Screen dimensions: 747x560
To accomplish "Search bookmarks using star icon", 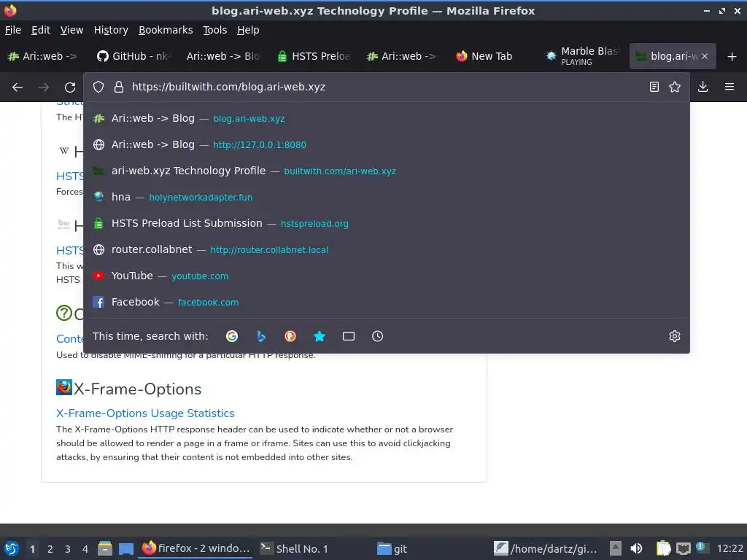I will click(x=320, y=336).
